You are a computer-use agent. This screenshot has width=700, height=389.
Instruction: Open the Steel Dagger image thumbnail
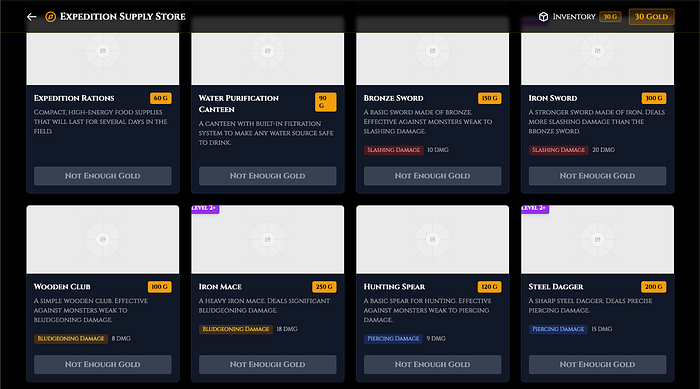pyautogui.click(x=597, y=239)
